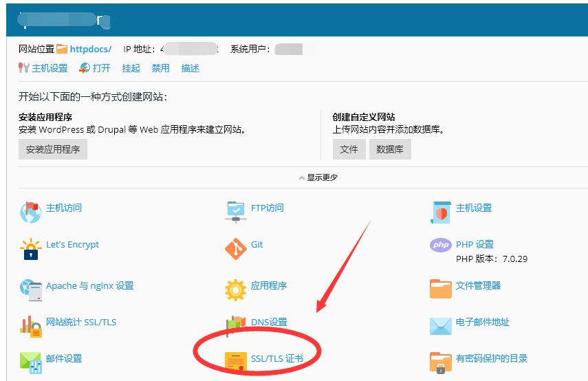Select 挂起 to suspend the site
588x381 pixels.
pos(131,68)
